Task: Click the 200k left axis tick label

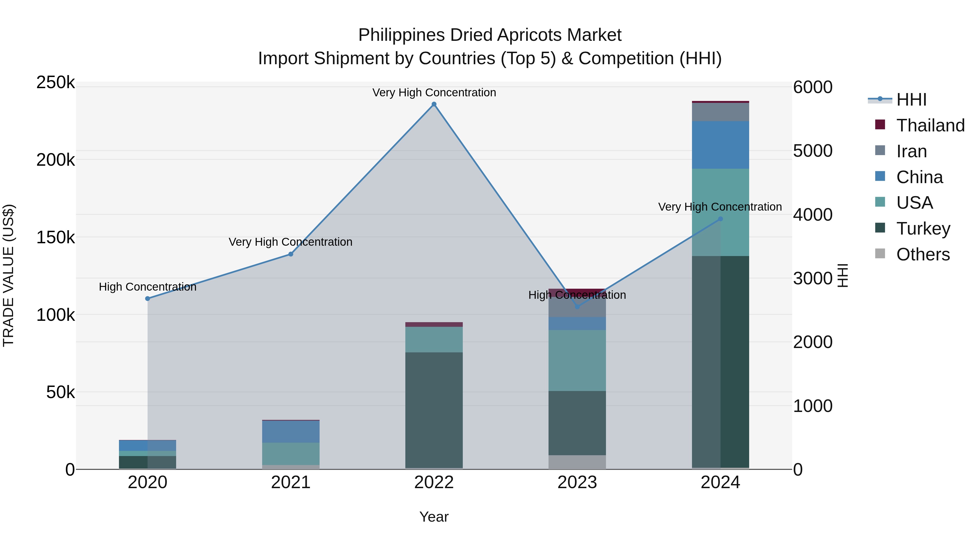Action: coord(56,160)
